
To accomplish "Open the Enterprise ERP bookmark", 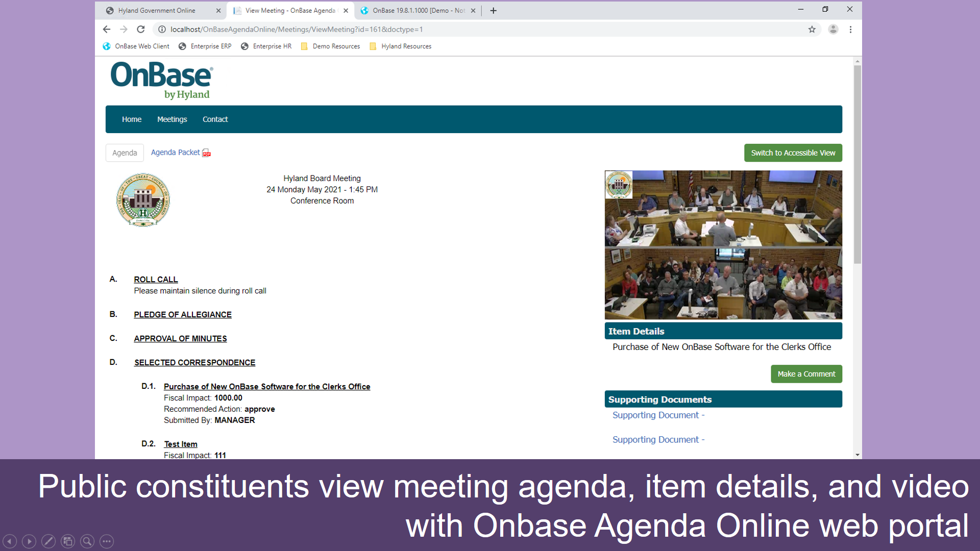I will coord(205,46).
